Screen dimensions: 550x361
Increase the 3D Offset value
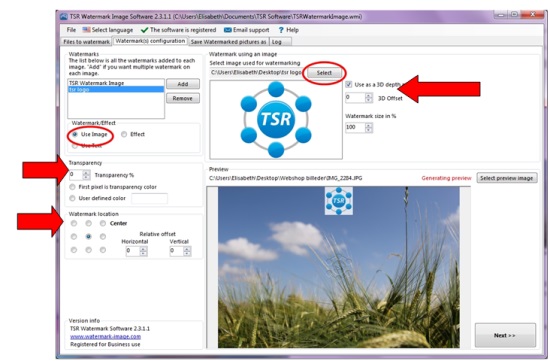[x=368, y=95]
